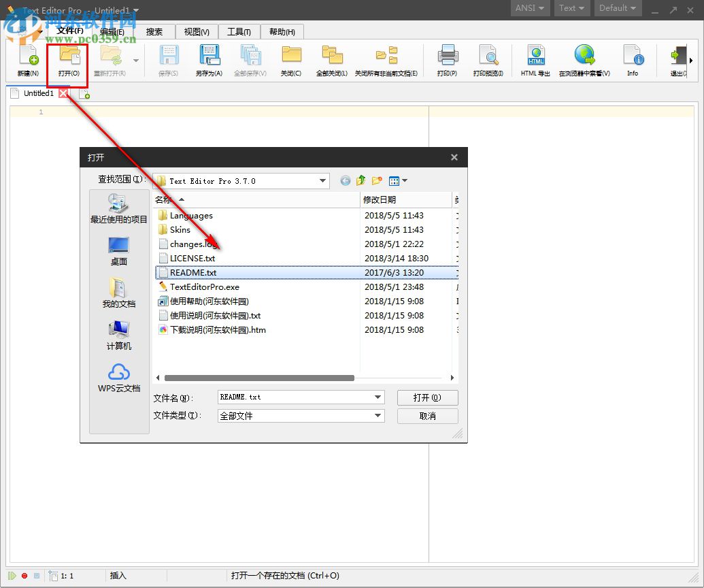Click the Open (打开) button in dialog
The image size is (704, 588).
coord(427,397)
